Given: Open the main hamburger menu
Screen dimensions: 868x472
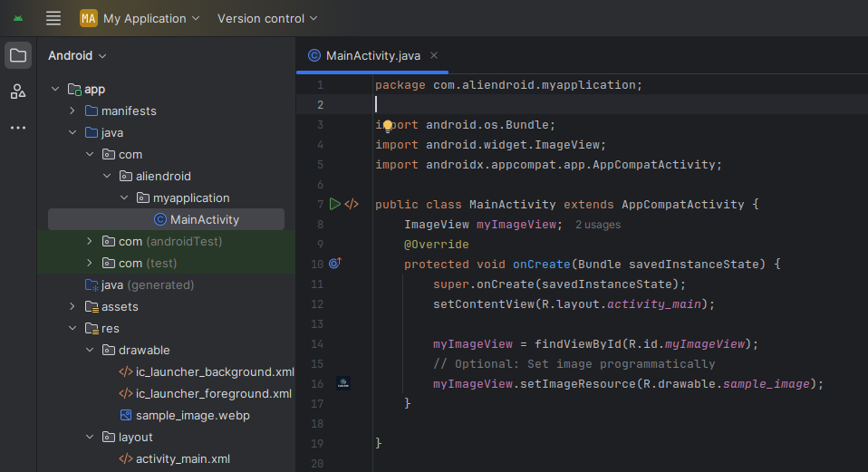Looking at the screenshot, I should coord(53,18).
